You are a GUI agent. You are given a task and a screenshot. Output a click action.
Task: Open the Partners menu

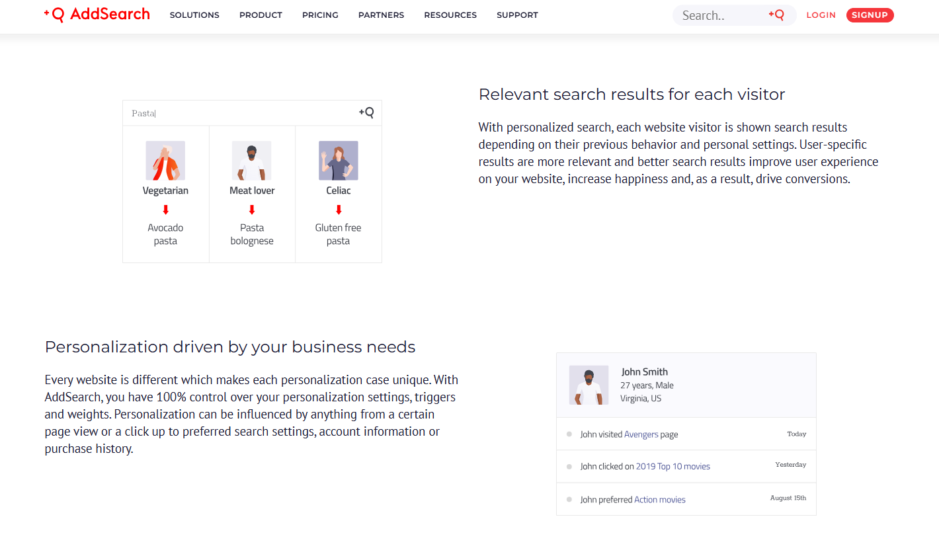point(381,15)
